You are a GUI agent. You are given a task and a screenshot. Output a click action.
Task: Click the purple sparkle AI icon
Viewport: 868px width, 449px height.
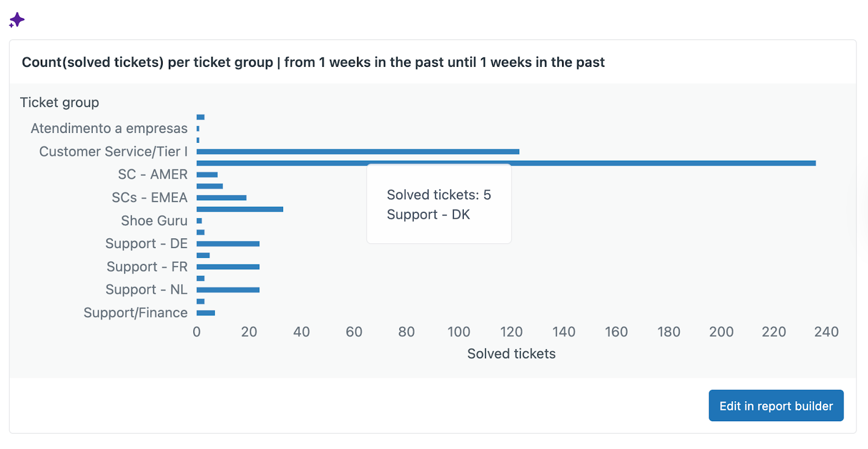tap(17, 20)
